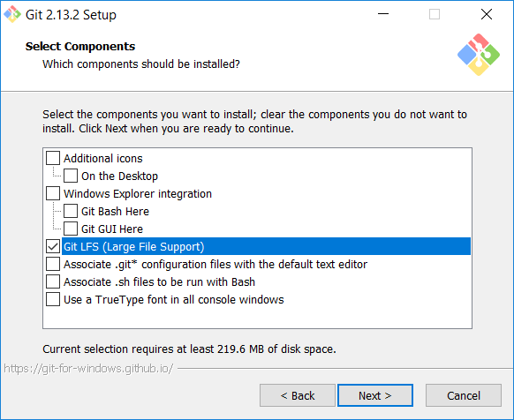Check Associate .git* configuration files option
This screenshot has height=420, width=514.
coord(53,264)
